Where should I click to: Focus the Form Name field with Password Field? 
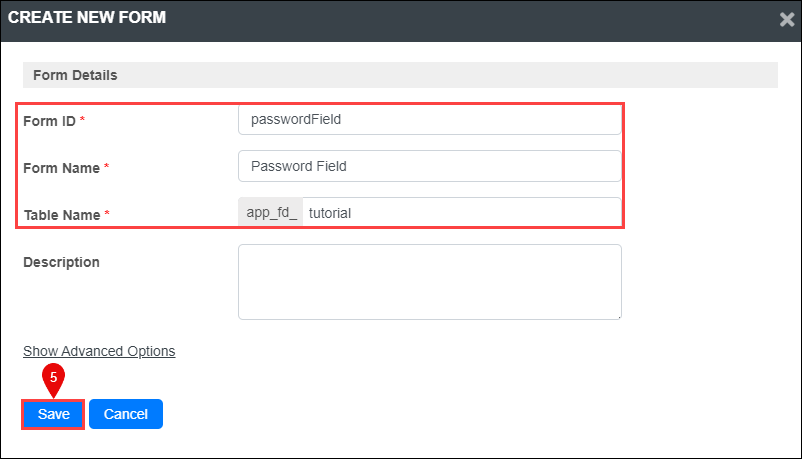coord(430,166)
